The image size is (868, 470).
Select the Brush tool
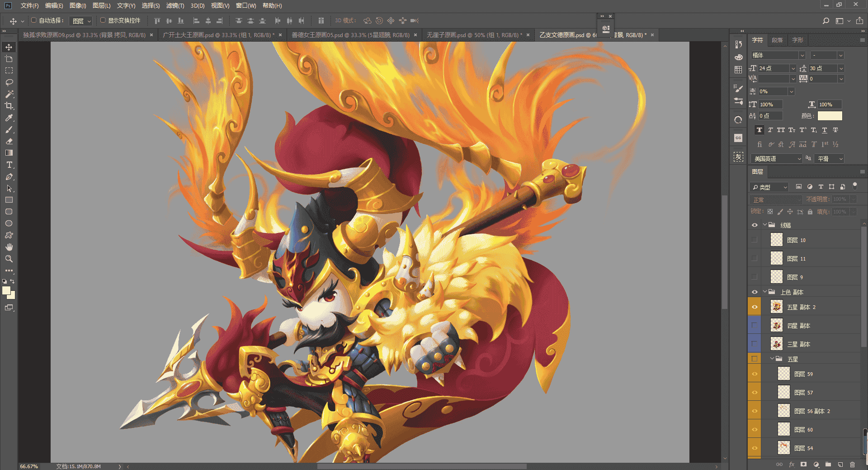9,129
